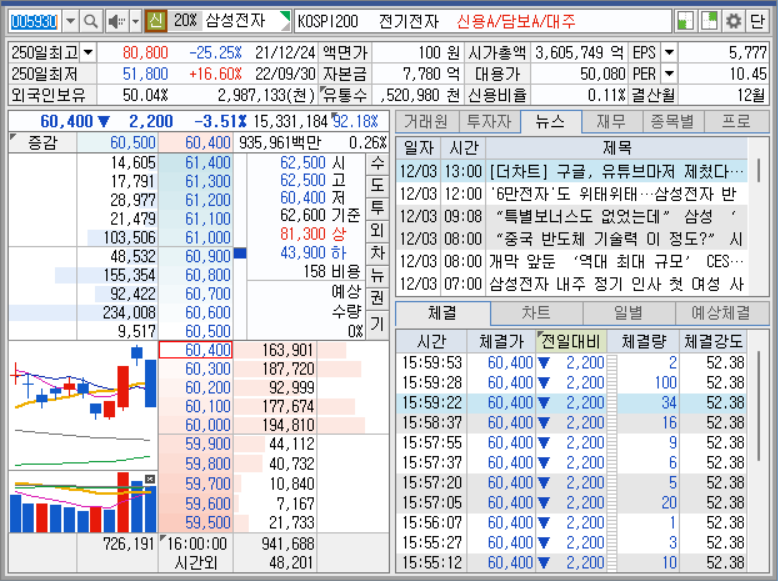Click the 전일대비 column header
778x581 pixels.
click(x=571, y=341)
